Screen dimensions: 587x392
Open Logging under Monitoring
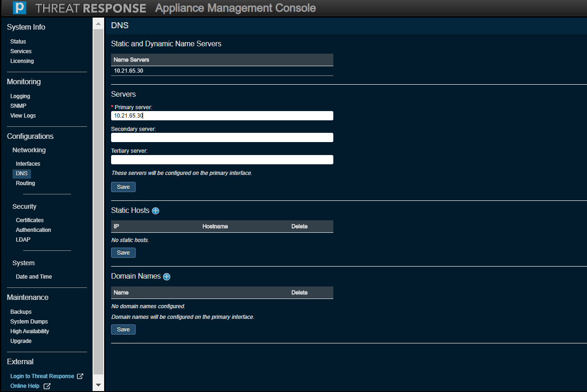(x=20, y=96)
